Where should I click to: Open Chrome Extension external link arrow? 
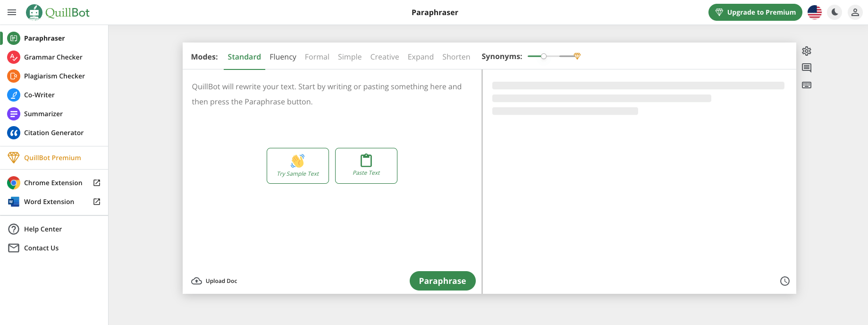click(97, 183)
